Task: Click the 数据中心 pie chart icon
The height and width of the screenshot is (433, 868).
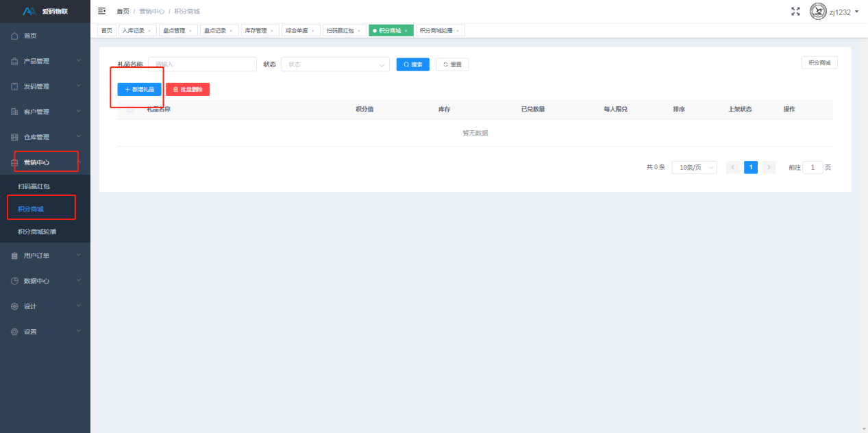Action: (x=14, y=281)
